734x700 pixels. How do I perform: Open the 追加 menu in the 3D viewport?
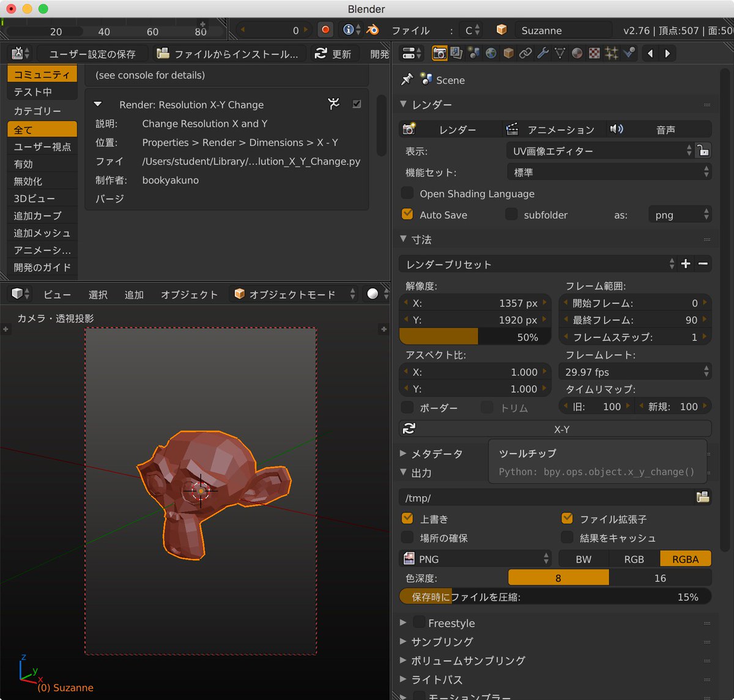point(134,294)
